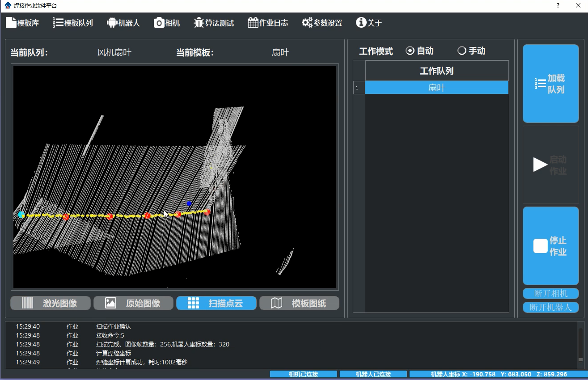
Task: Open the 模板队列 template queue menu
Action: pos(58,23)
